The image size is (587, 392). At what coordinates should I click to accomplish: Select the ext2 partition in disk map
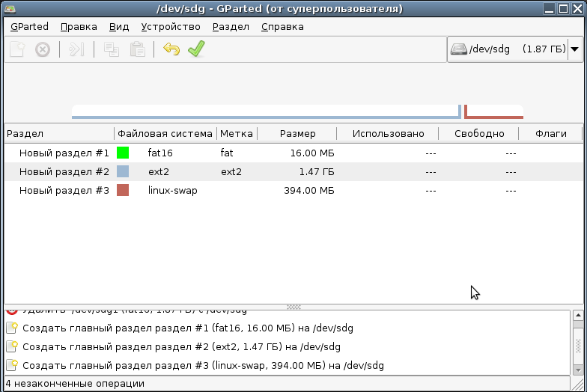click(267, 112)
